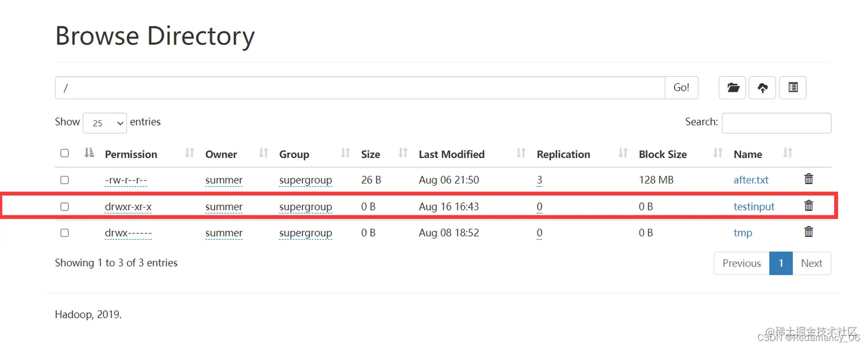Click the directory path input box
Image resolution: width=868 pixels, height=348 pixels.
point(360,88)
